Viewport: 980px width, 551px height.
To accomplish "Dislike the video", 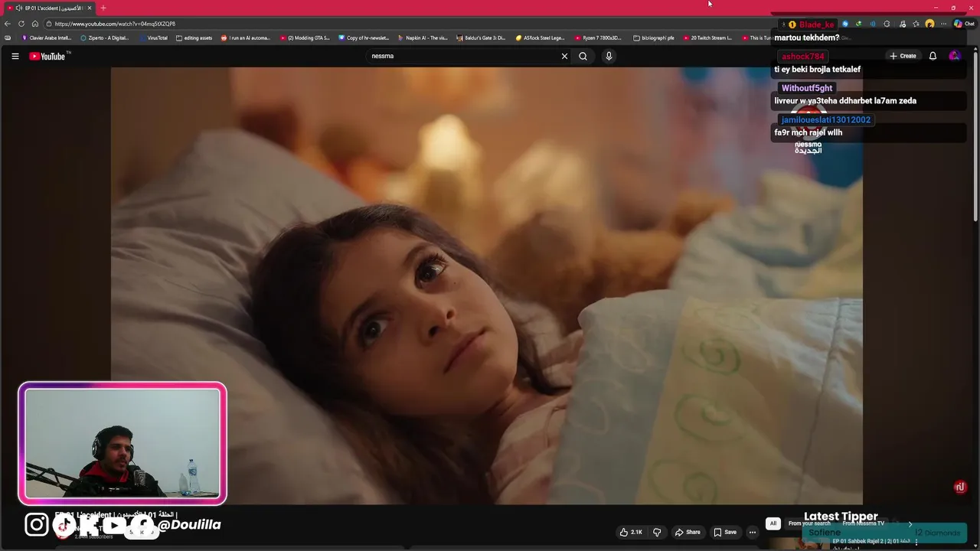I will [656, 532].
